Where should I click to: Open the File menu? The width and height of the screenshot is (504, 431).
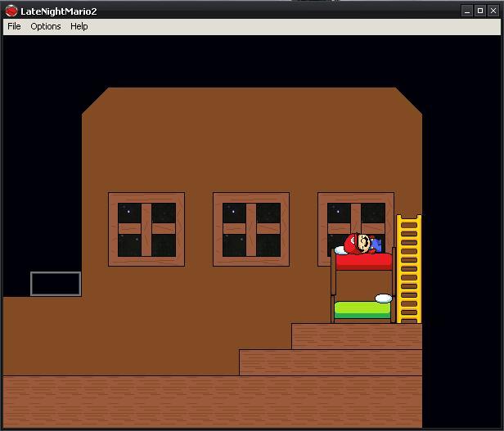[x=14, y=26]
